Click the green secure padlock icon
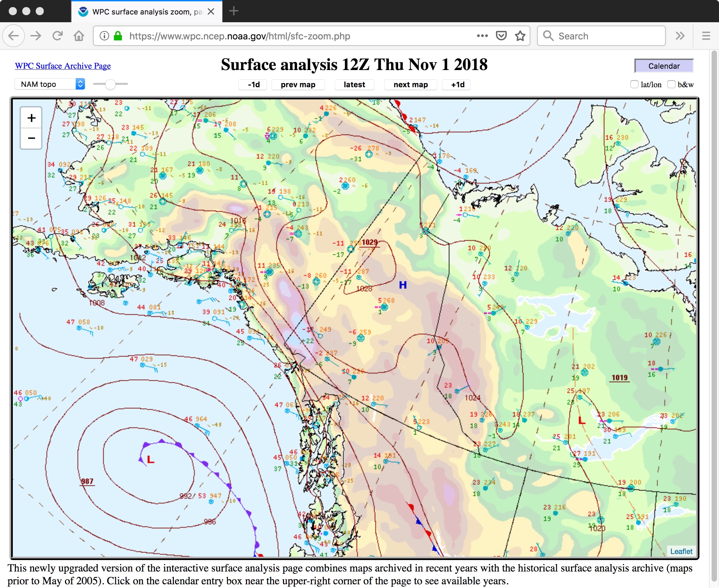 pyautogui.click(x=118, y=36)
